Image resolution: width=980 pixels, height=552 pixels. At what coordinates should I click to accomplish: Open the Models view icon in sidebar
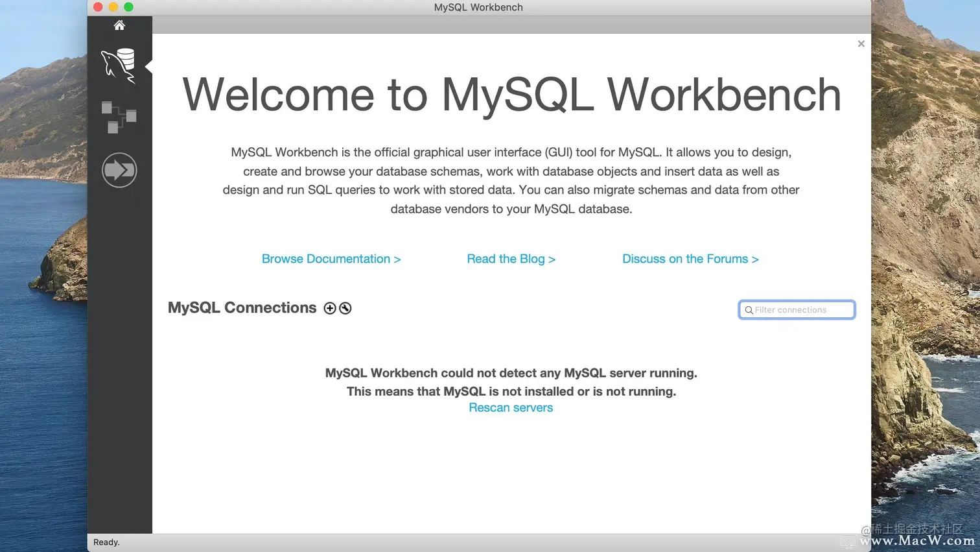point(119,117)
